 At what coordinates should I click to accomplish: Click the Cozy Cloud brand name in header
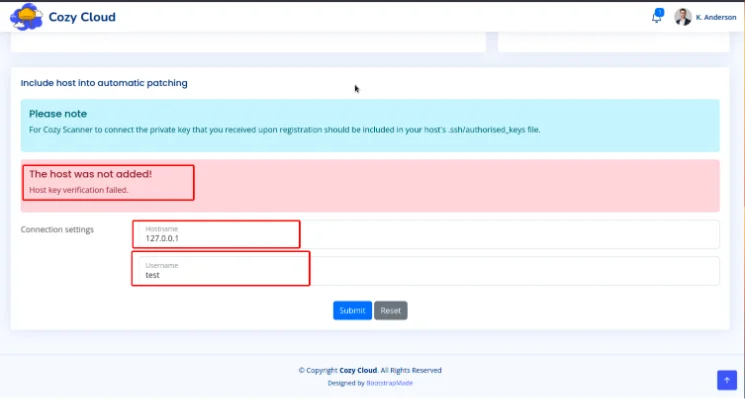82,17
